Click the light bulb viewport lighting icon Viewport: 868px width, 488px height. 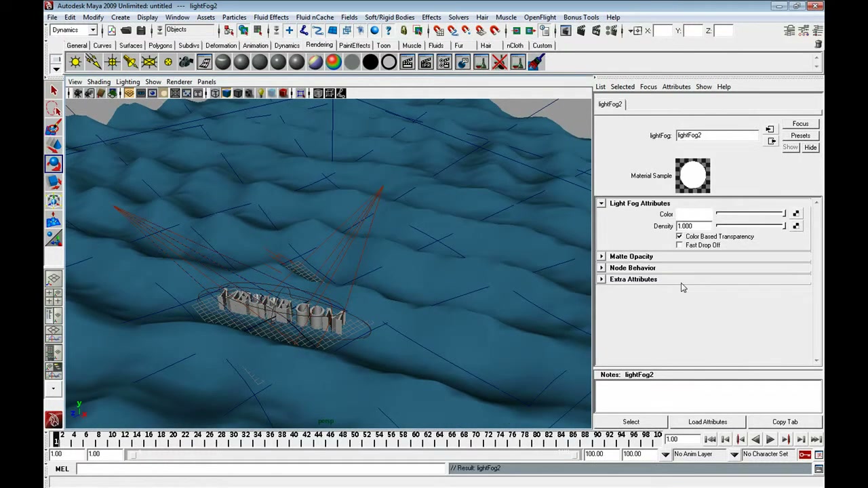click(260, 94)
